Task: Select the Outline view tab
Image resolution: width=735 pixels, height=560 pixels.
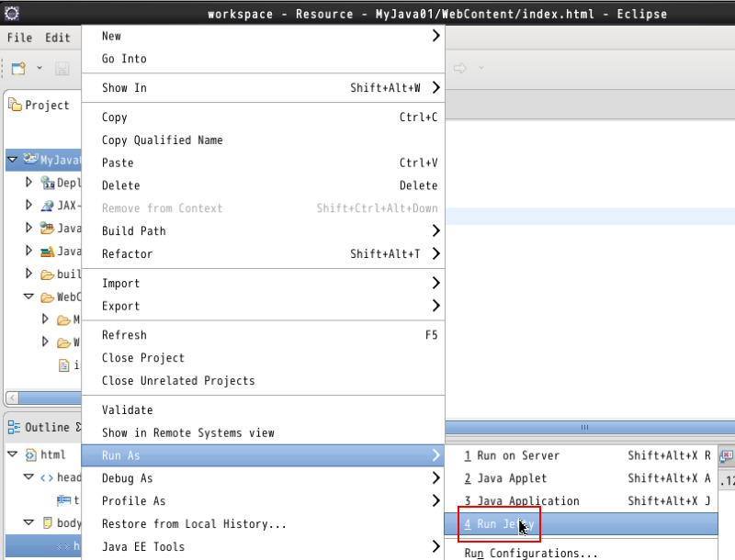Action: point(44,427)
